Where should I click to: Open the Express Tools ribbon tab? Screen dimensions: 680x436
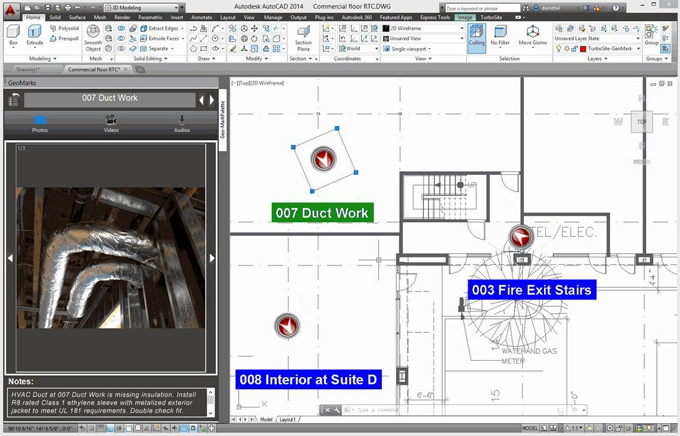click(x=435, y=17)
